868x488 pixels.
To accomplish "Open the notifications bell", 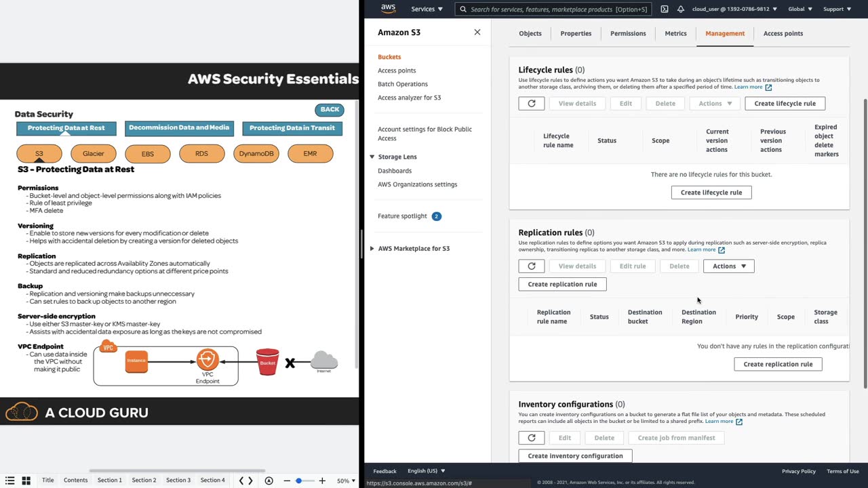I will tap(682, 9).
